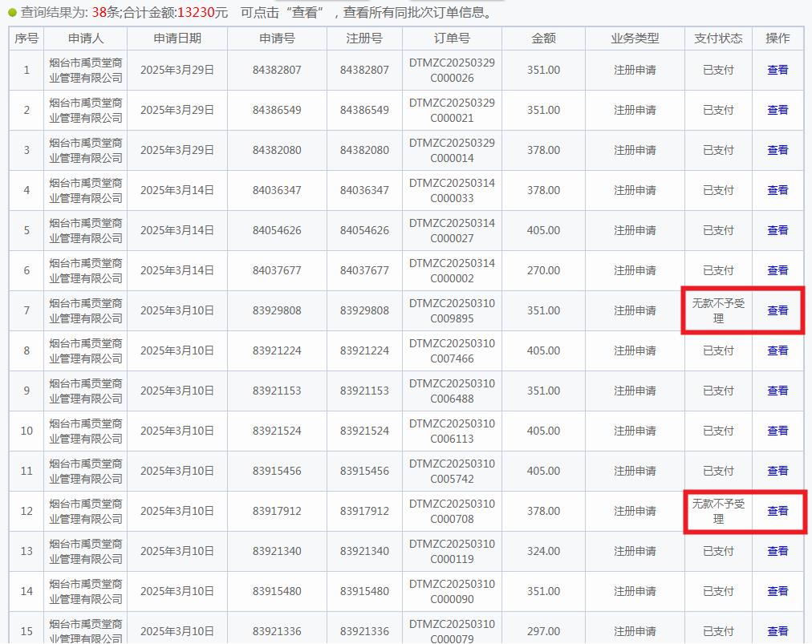Screen dimensions: 812x644
Task: Open 查看 link for application 84386549
Action: [x=777, y=110]
